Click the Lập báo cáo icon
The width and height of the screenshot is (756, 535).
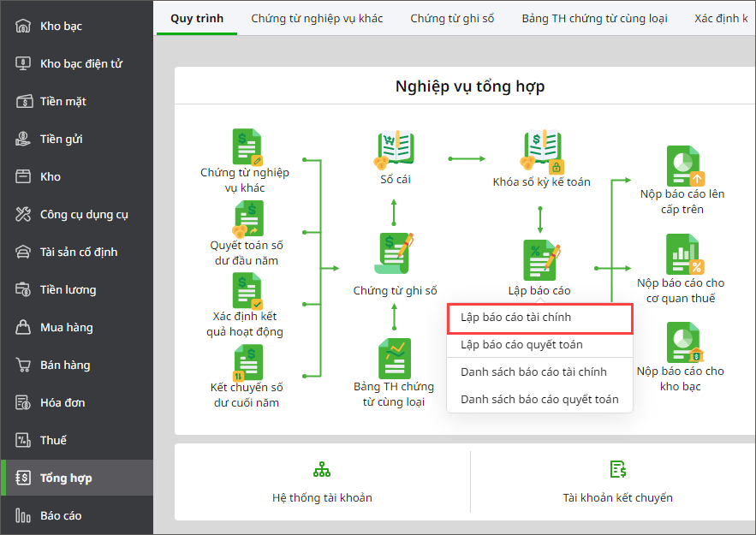click(x=541, y=260)
